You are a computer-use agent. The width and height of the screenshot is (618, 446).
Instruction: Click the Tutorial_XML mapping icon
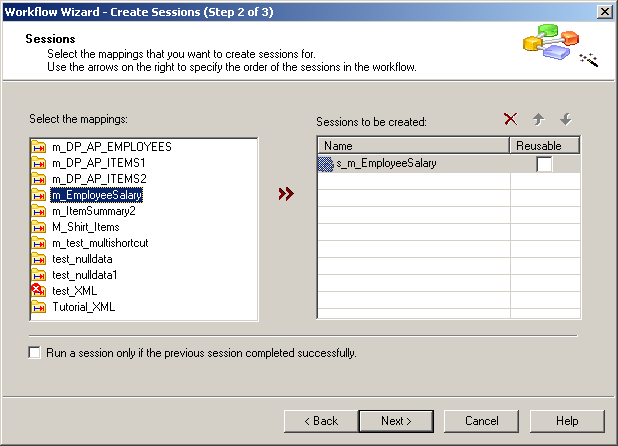(x=39, y=307)
